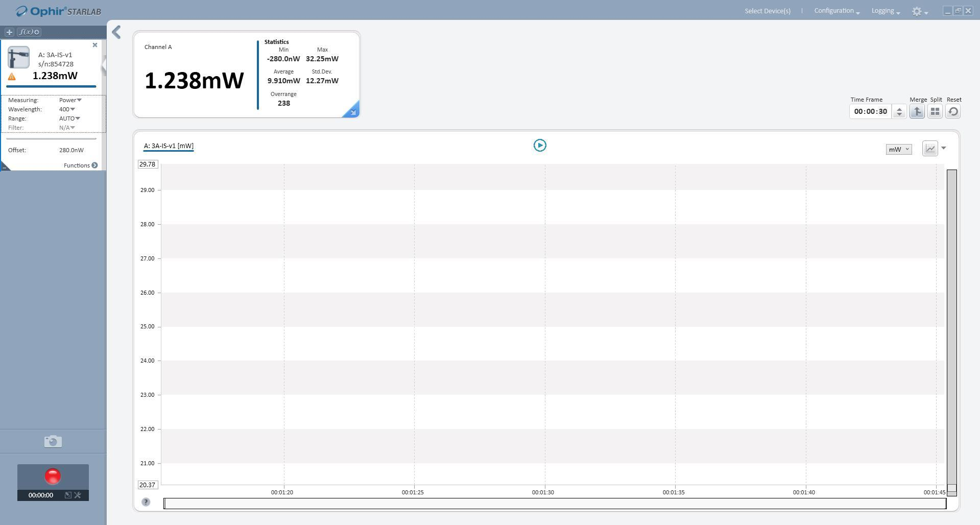Image resolution: width=980 pixels, height=525 pixels.
Task: Take a screenshot with the camera icon
Action: tap(53, 441)
